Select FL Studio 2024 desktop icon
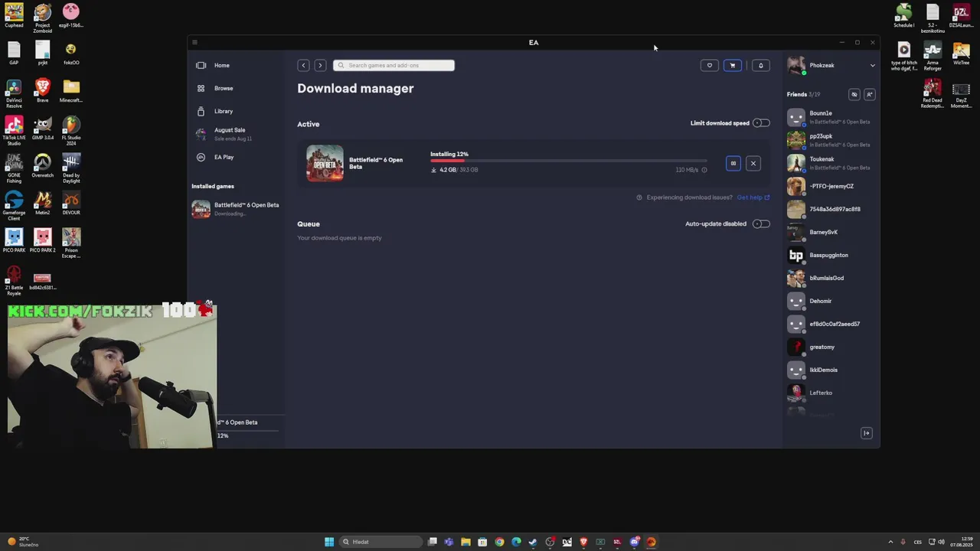This screenshot has width=980, height=551. [x=71, y=131]
